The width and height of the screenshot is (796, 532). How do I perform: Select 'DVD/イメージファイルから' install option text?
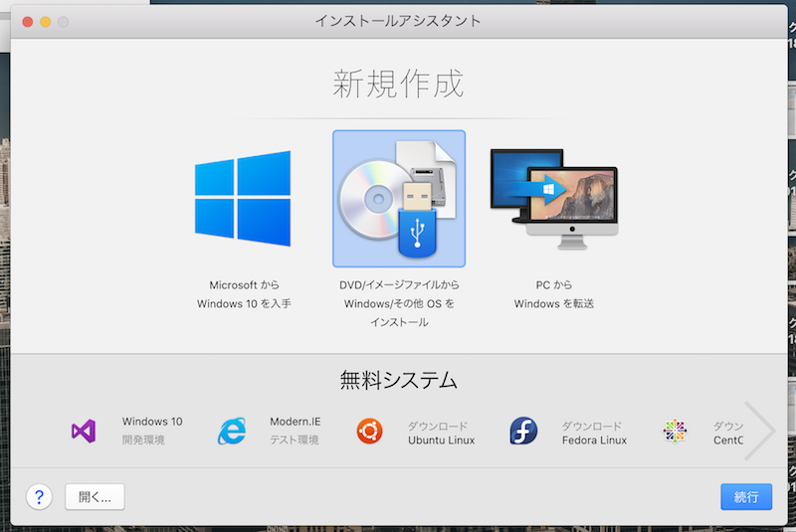click(x=398, y=285)
